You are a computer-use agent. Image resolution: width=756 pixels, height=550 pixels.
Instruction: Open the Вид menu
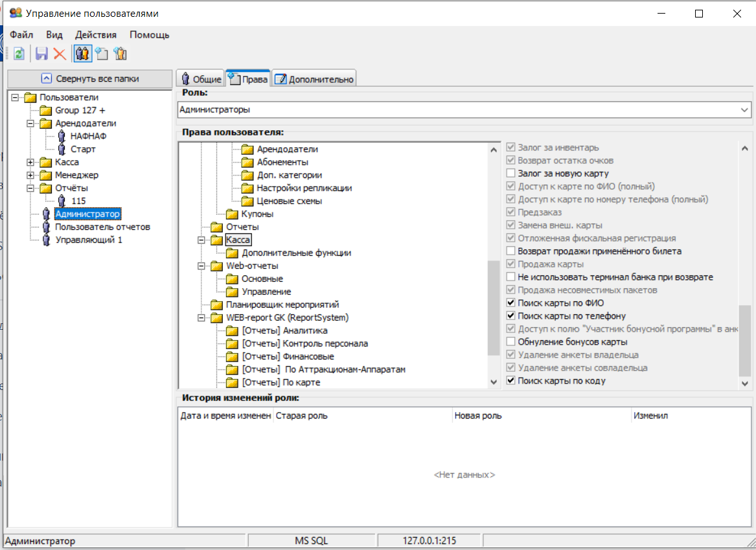pyautogui.click(x=54, y=35)
